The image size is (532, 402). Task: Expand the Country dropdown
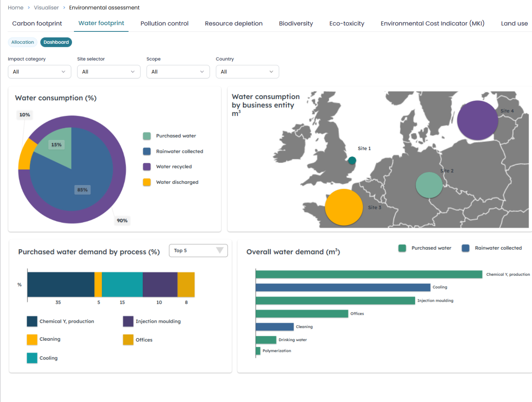pyautogui.click(x=247, y=72)
